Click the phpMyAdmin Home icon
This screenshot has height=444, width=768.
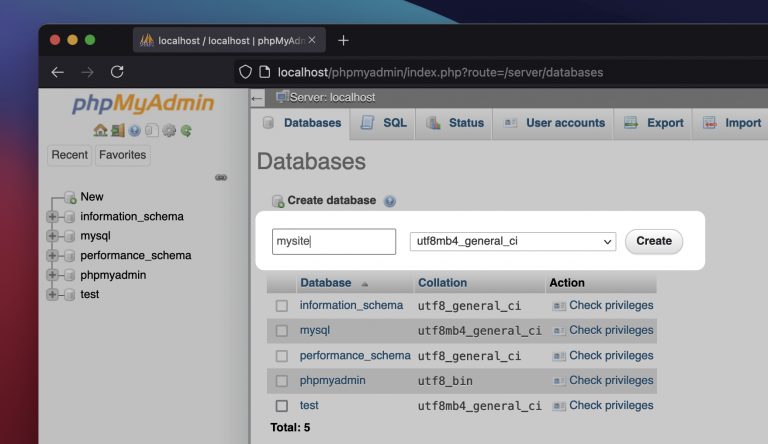100,130
